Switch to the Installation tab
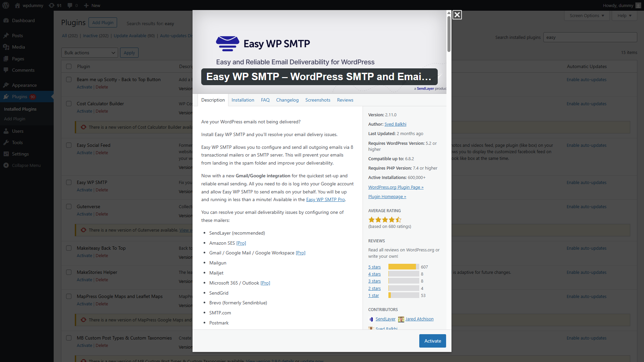This screenshot has width=644, height=362. point(243,100)
